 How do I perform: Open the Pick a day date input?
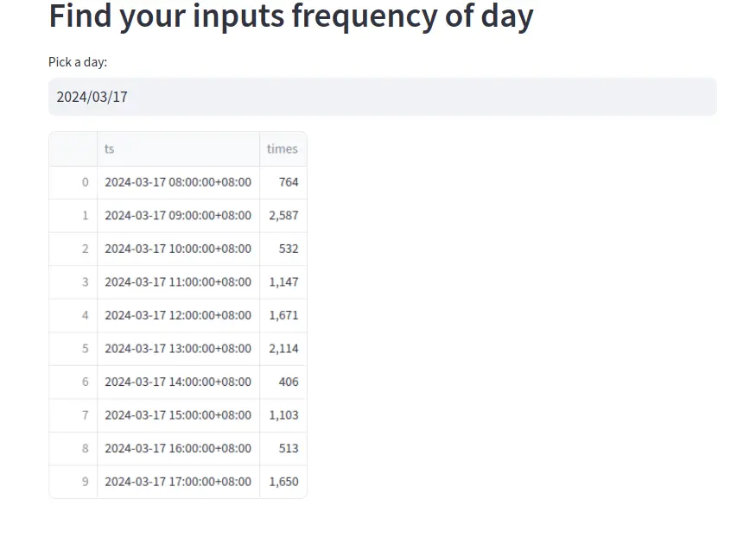383,97
